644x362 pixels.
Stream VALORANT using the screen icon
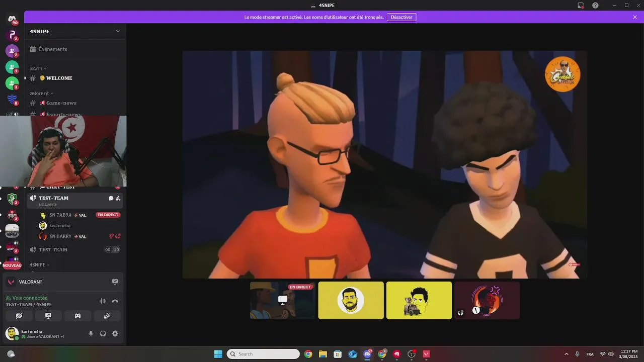[115, 282]
